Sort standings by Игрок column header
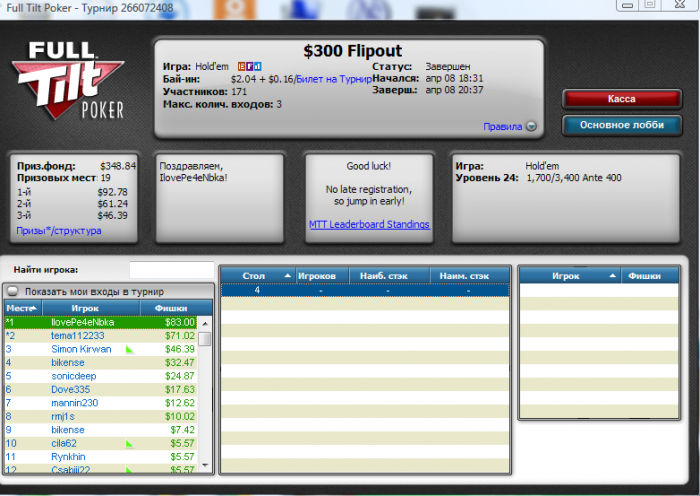Image resolution: width=700 pixels, height=496 pixels. 91,308
